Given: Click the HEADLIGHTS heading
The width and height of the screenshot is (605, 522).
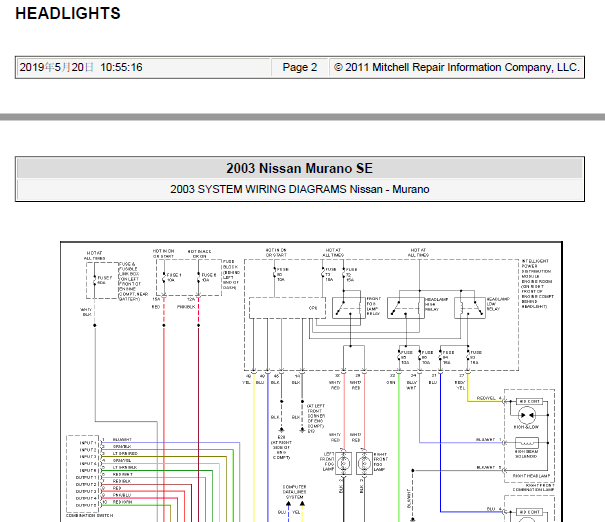Looking at the screenshot, I should coord(68,14).
